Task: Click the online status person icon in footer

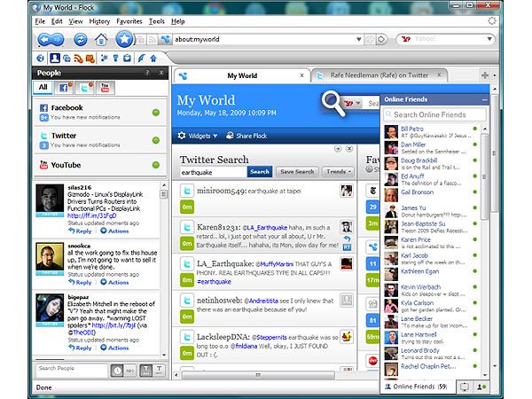Action: 481,387
